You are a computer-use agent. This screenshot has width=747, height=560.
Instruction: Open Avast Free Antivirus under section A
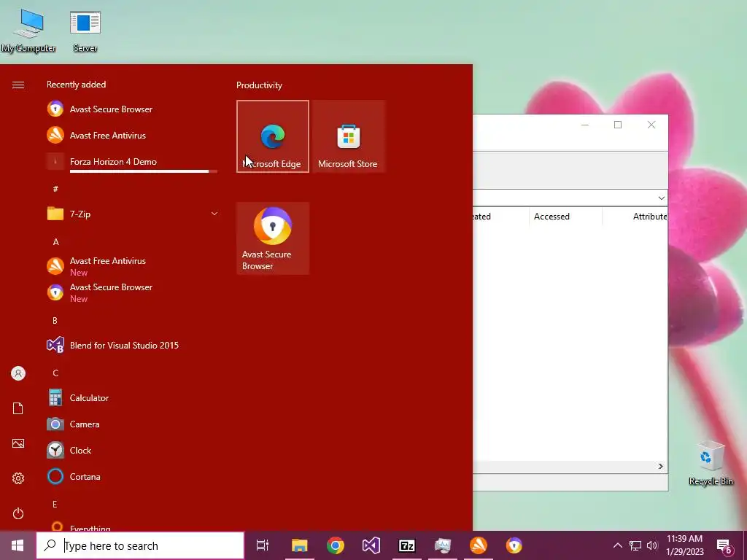point(132,266)
